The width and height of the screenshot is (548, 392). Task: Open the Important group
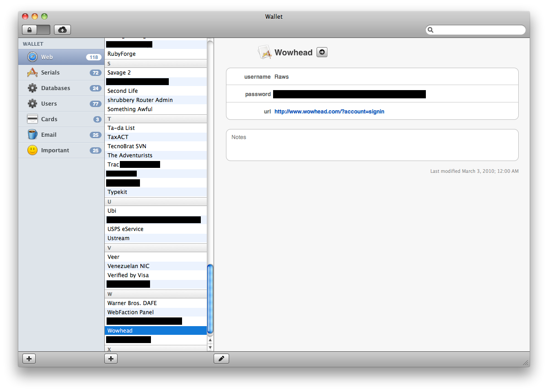(x=61, y=150)
